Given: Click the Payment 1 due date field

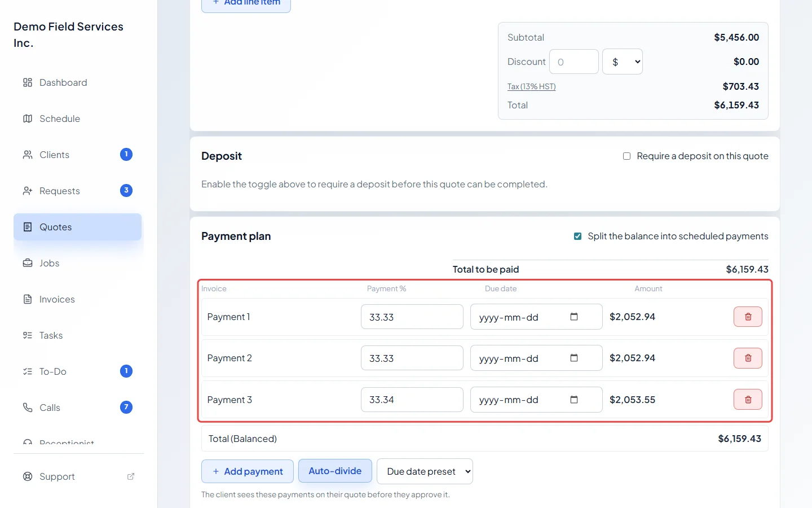Looking at the screenshot, I should pos(536,317).
